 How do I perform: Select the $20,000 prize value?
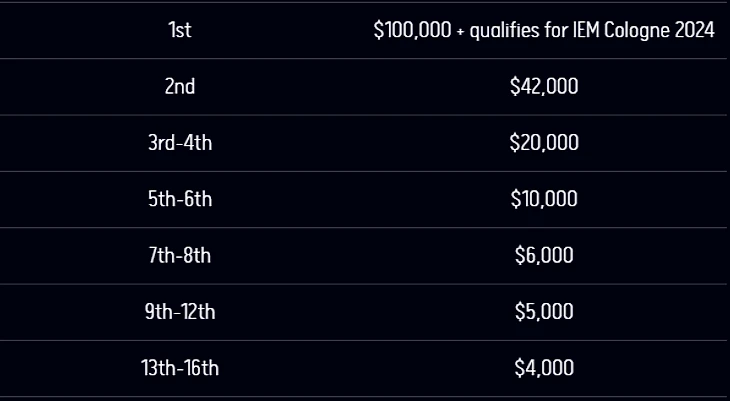tap(544, 143)
